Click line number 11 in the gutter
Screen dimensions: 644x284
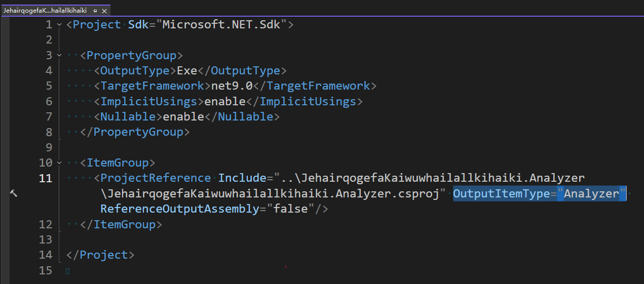click(x=46, y=178)
